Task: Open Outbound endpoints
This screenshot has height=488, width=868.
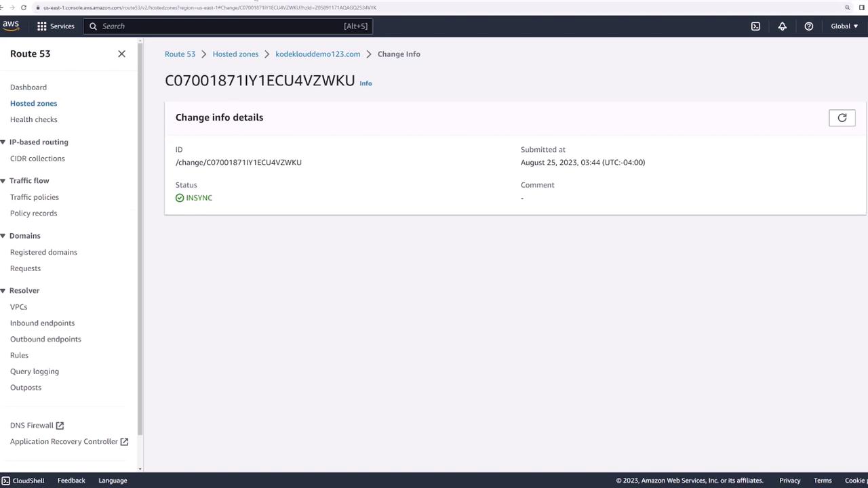Action: click(45, 340)
